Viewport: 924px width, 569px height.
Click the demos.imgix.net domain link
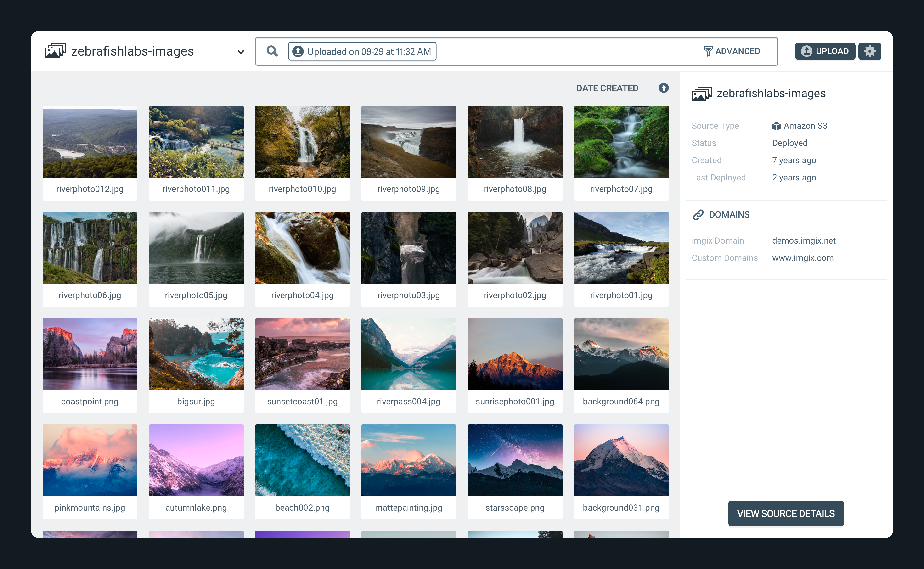pos(804,240)
